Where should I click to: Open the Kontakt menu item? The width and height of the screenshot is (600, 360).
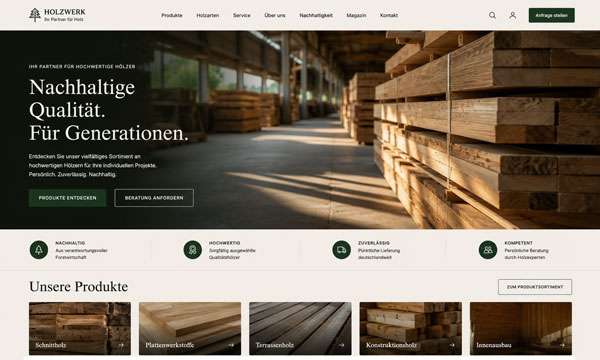(x=389, y=15)
